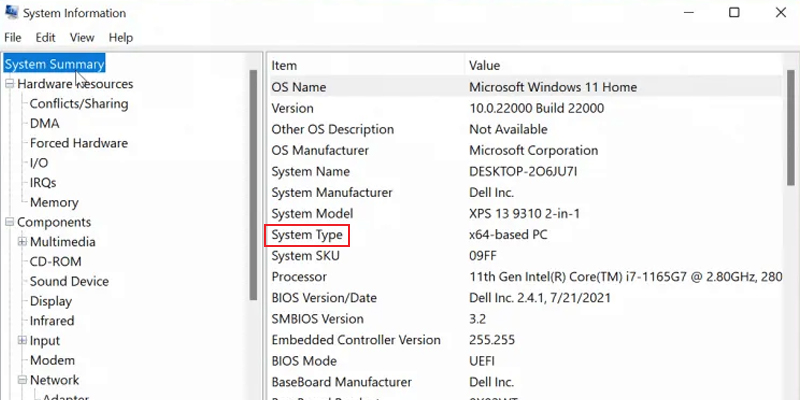Viewport: 800px width, 400px height.
Task: Collapse the Network node
Action: [22, 380]
